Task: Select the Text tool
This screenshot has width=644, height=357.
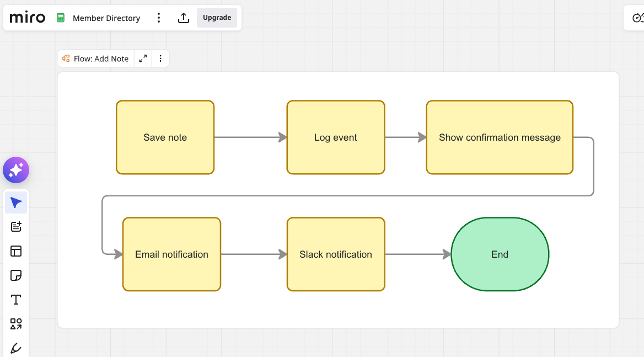Action: (16, 300)
